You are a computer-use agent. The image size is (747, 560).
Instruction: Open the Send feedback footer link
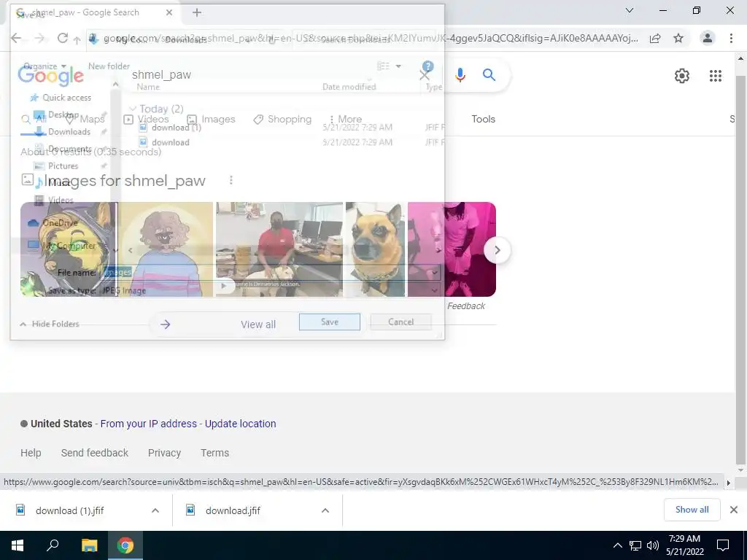[94, 453]
